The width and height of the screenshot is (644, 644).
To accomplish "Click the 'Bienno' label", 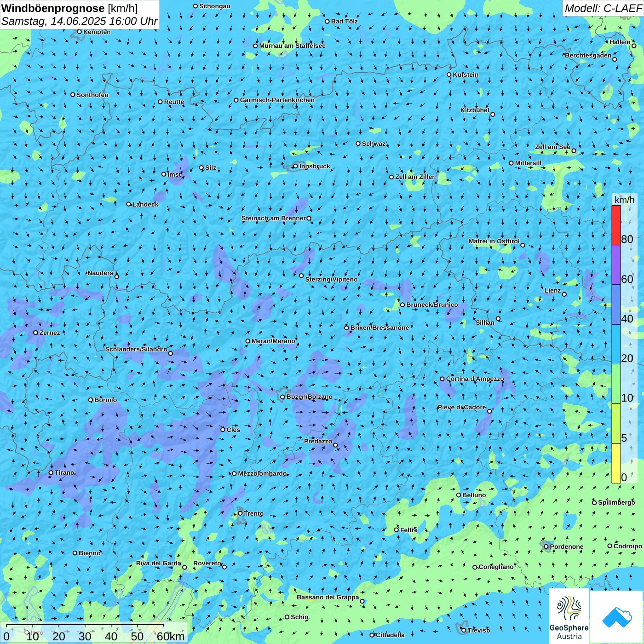I will click(x=89, y=553).
